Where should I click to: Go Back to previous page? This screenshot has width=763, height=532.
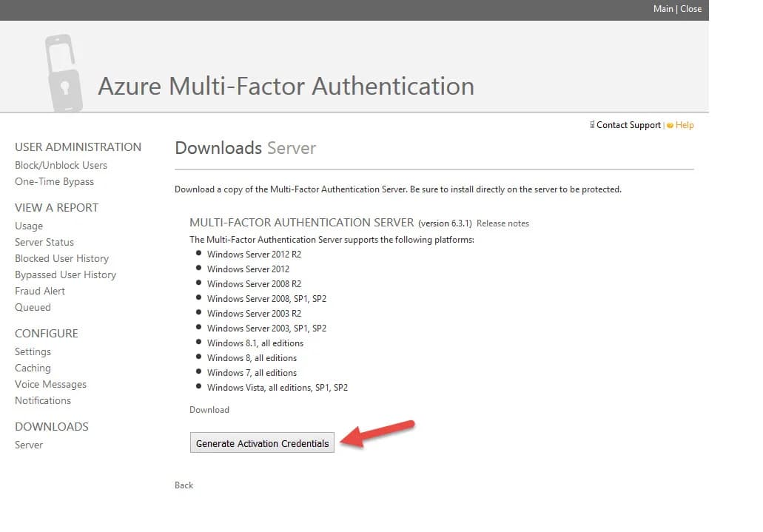click(x=184, y=485)
